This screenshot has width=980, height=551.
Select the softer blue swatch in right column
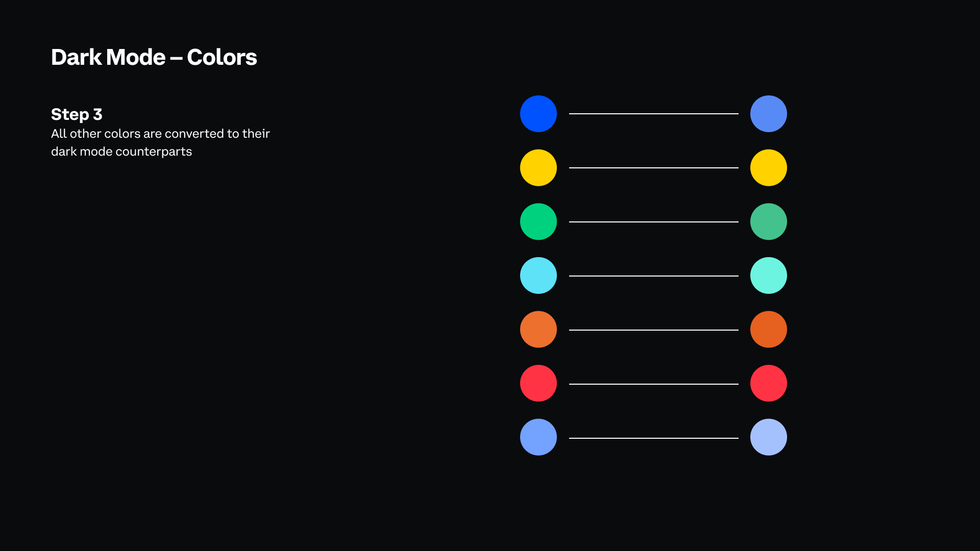pos(768,114)
